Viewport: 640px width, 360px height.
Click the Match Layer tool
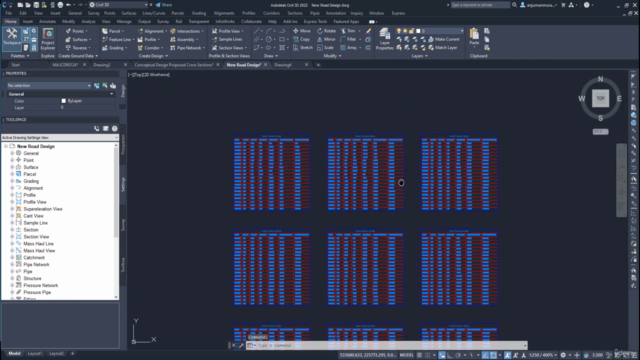click(443, 48)
